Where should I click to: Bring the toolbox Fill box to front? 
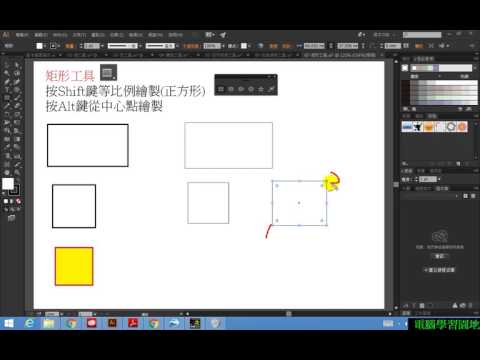coord(8,184)
